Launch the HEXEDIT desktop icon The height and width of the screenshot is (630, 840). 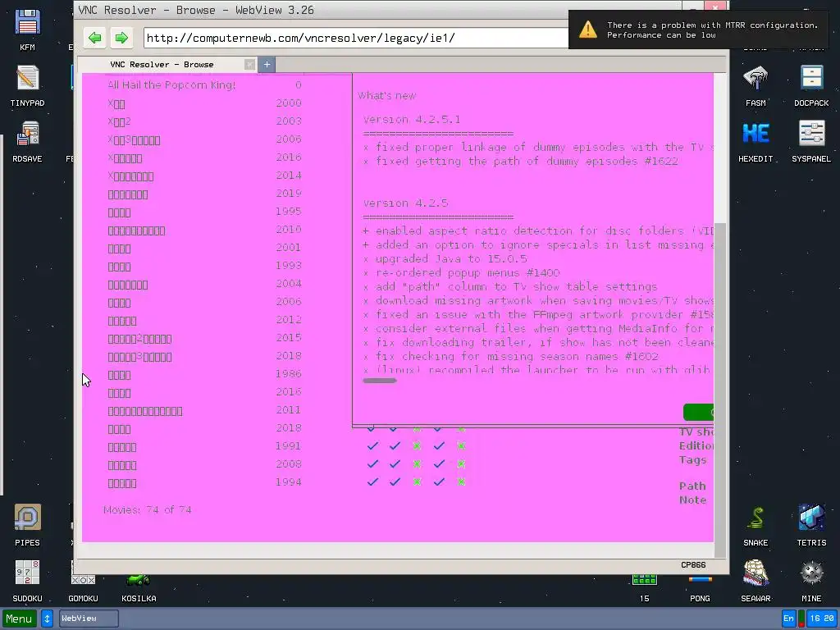tap(756, 141)
